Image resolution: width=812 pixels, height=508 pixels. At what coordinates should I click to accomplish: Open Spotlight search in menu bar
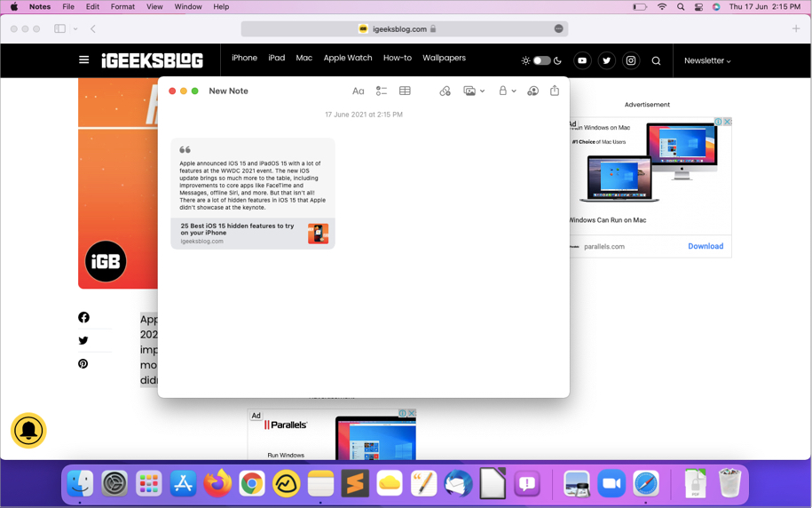(x=681, y=7)
